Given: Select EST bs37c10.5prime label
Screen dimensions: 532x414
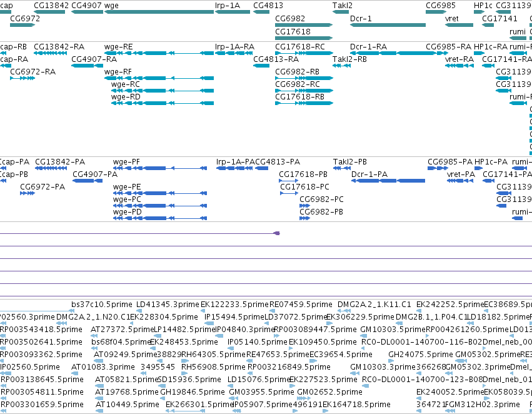Looking at the screenshot, I should (x=101, y=305).
